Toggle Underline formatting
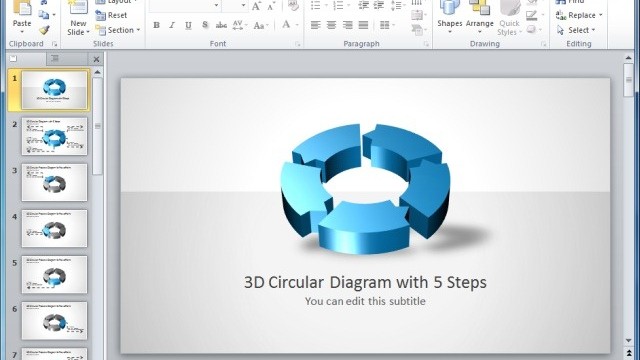Image resolution: width=640 pixels, height=360 pixels. tap(188, 25)
